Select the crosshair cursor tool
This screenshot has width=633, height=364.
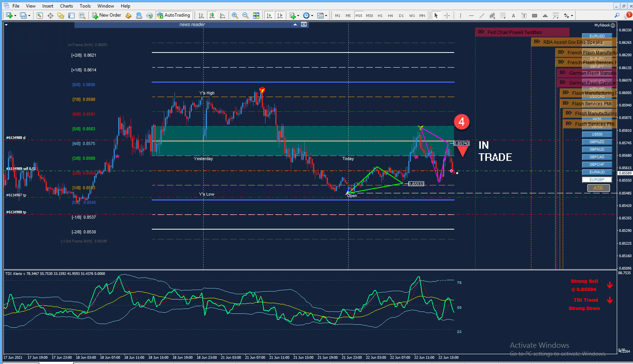447,15
